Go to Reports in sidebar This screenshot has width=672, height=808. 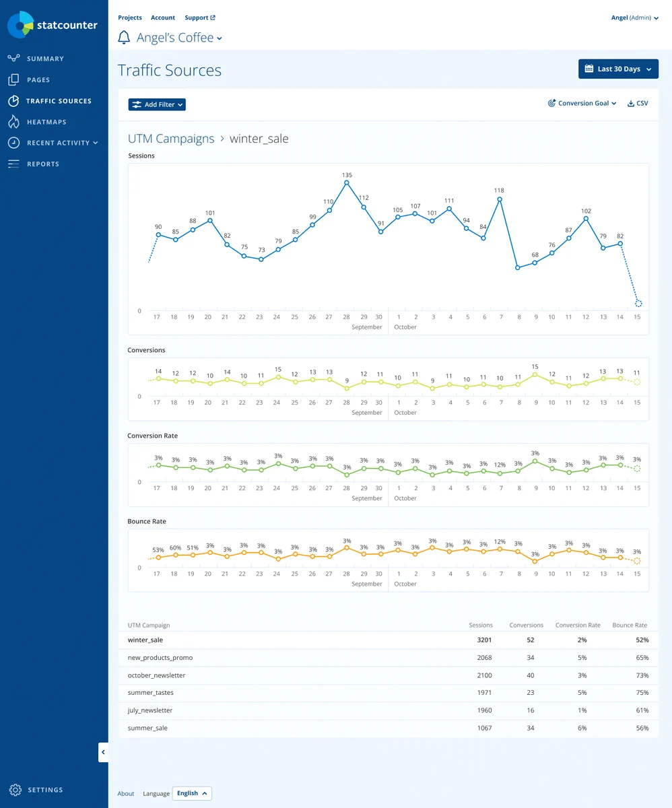tap(43, 164)
